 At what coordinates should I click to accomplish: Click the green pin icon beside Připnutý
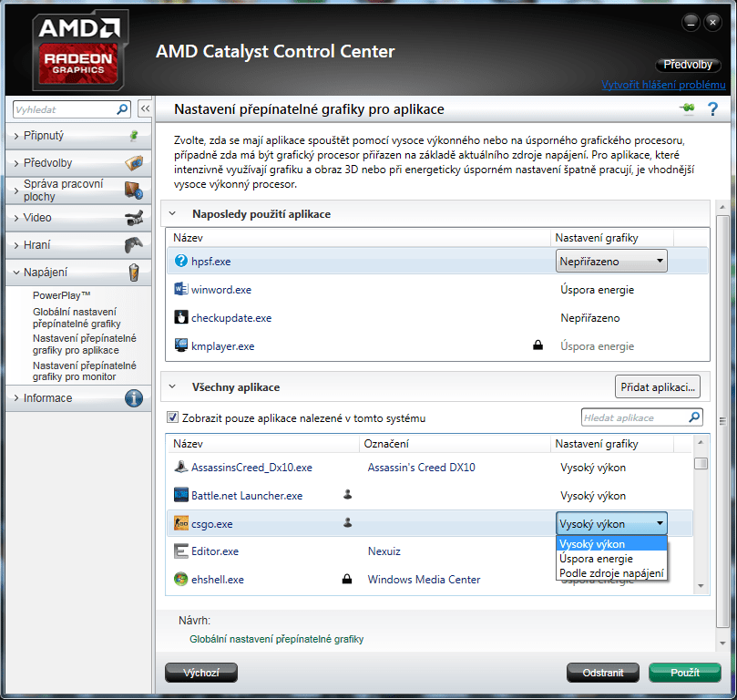coord(134,136)
